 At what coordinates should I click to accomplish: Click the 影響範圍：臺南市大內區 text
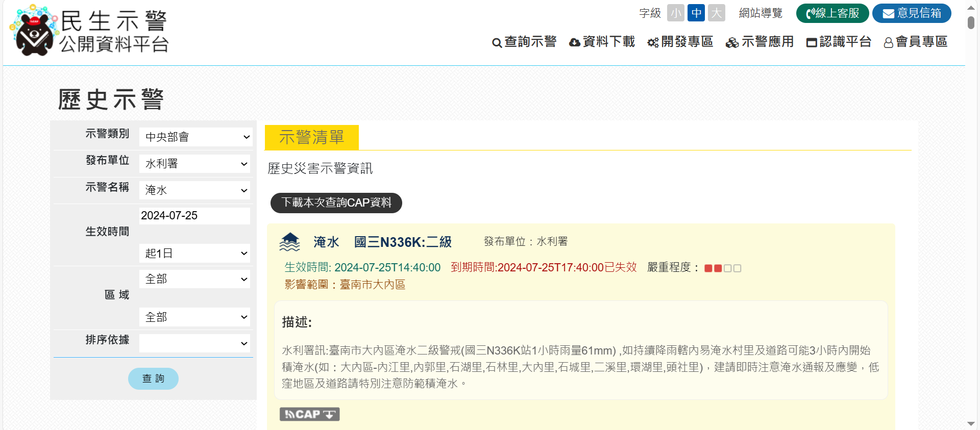[345, 285]
